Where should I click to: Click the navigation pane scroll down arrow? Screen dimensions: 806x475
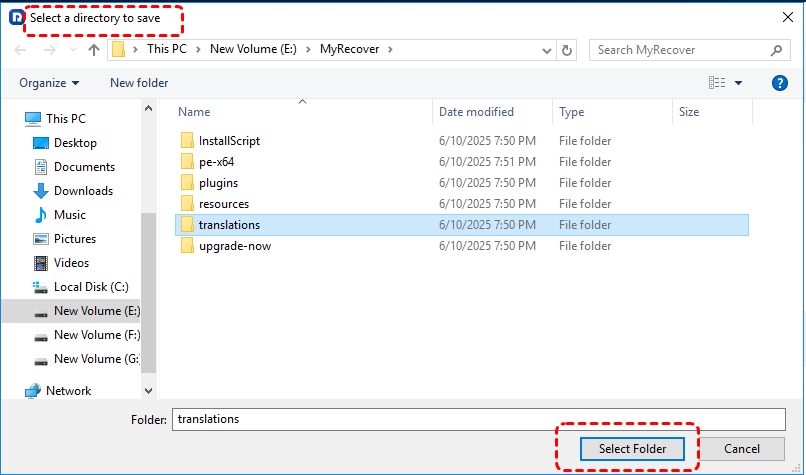click(x=149, y=391)
